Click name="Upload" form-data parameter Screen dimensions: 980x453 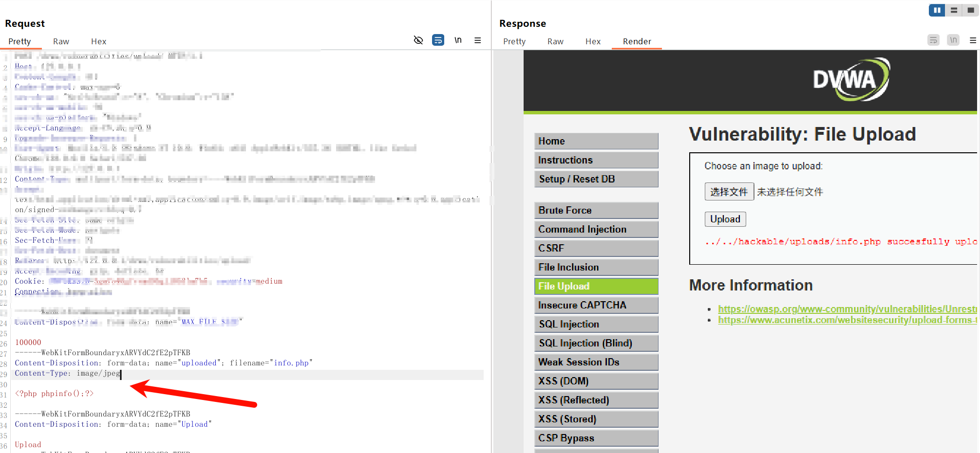tap(183, 424)
